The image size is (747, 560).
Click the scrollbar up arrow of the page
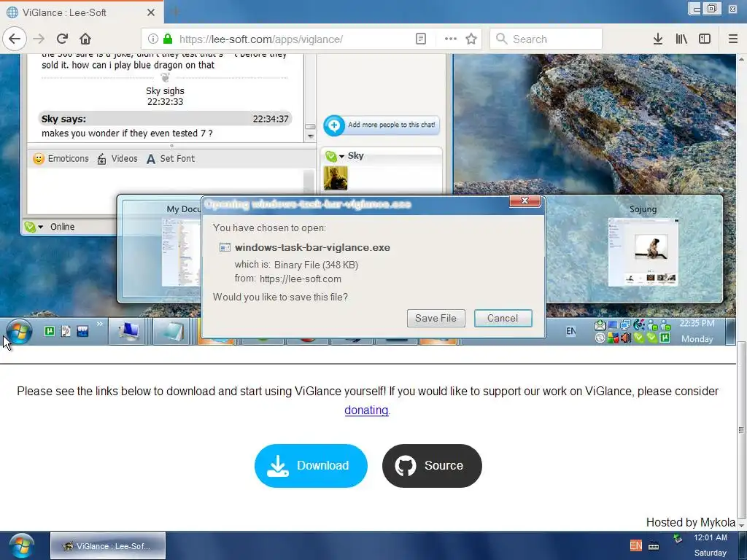tap(741, 59)
